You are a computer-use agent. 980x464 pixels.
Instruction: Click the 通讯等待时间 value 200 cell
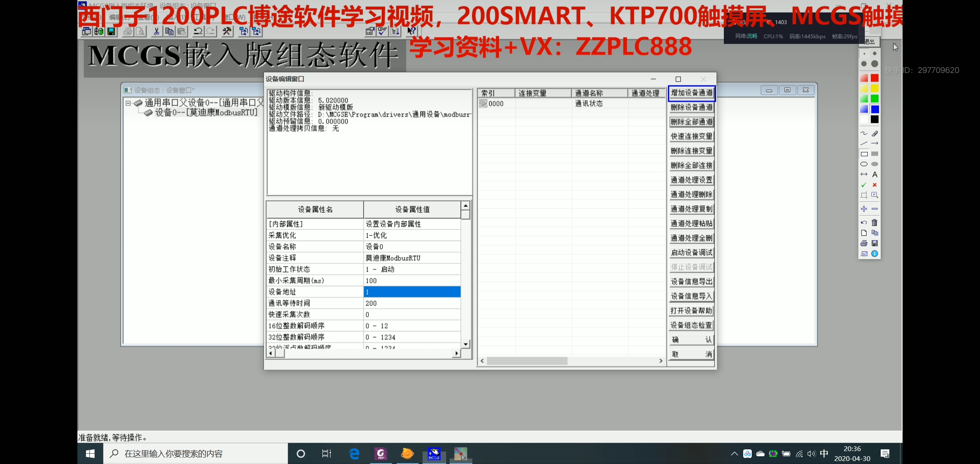click(412, 303)
